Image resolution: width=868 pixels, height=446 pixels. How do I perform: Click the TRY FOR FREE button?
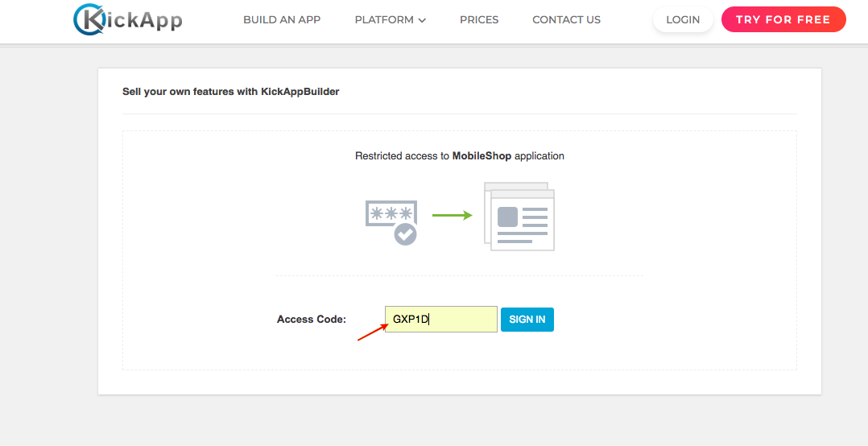click(x=783, y=19)
